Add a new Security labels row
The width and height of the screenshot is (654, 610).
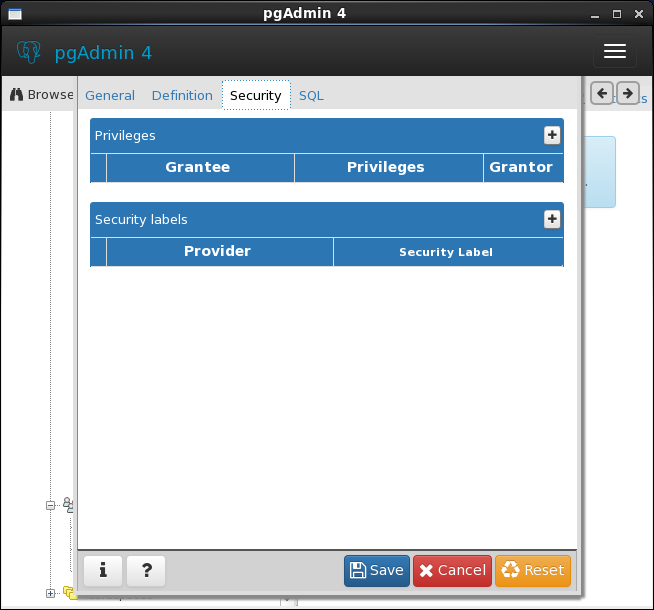click(551, 219)
